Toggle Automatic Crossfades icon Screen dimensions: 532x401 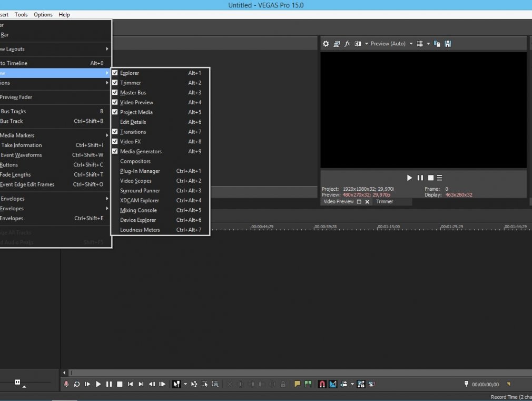tap(333, 384)
